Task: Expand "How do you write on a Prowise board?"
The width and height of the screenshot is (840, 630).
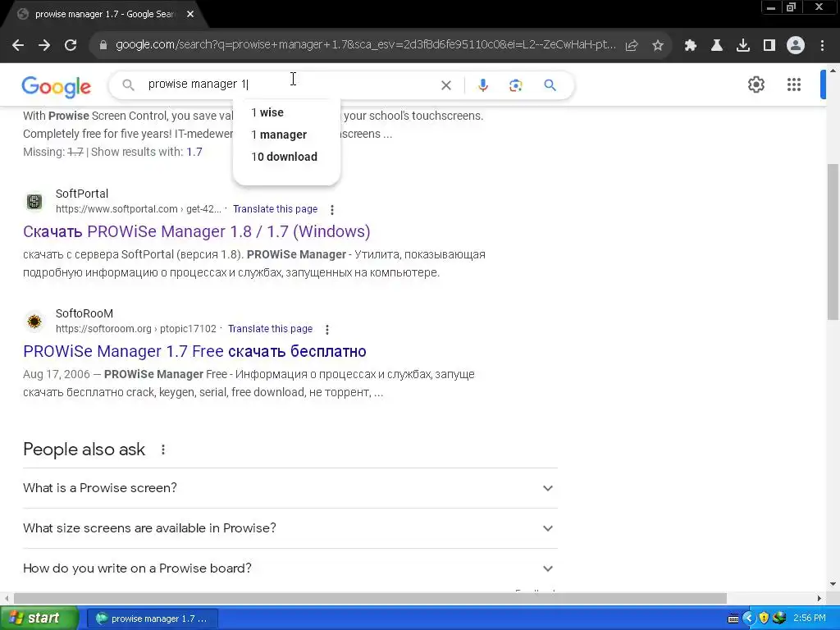Action: [x=290, y=568]
